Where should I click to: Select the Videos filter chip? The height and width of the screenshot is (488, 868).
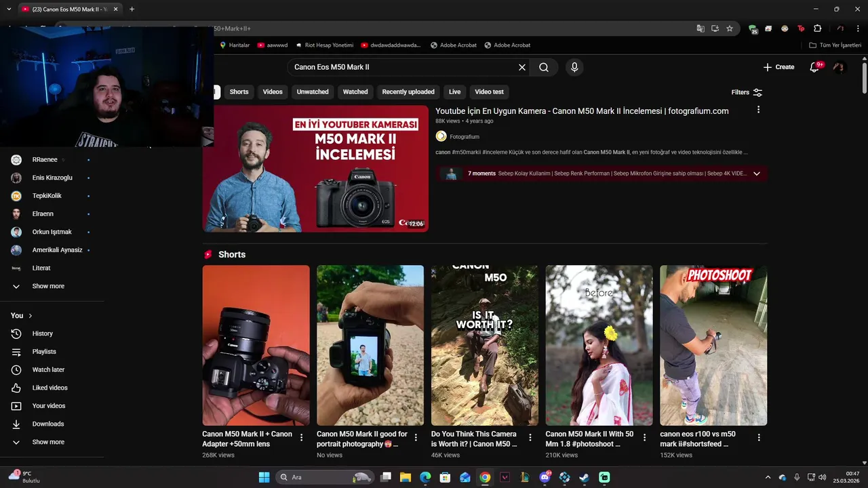(273, 92)
